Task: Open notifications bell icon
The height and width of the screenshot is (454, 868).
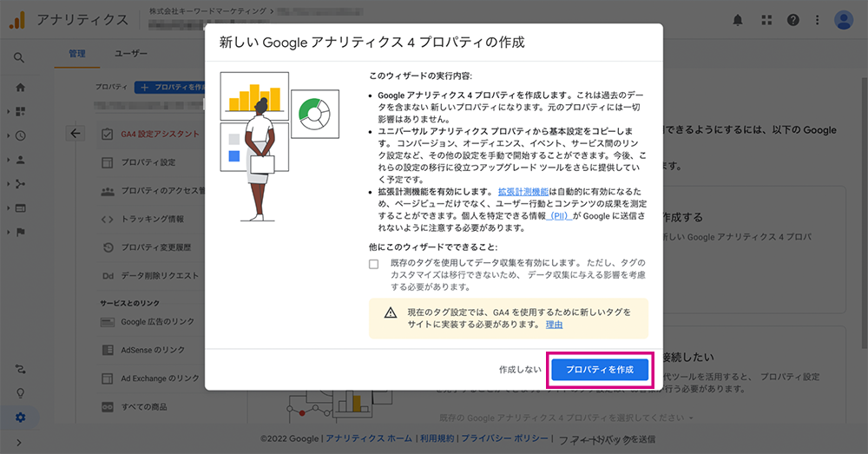Action: tap(738, 21)
